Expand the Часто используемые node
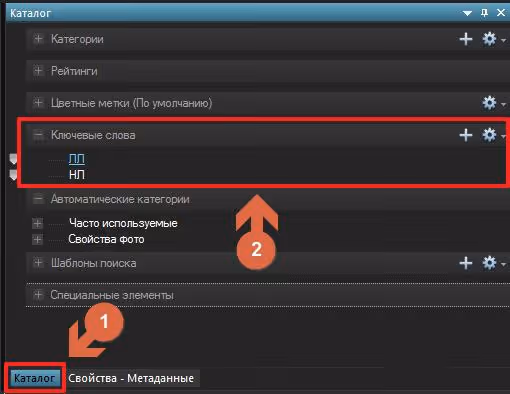 click(37, 223)
